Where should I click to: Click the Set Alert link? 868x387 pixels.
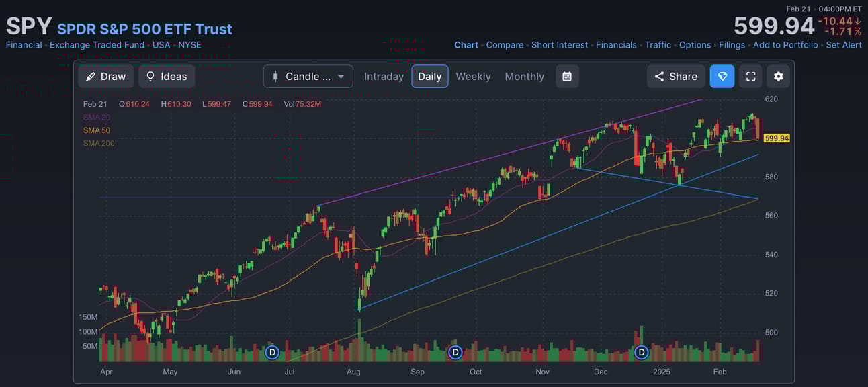click(844, 45)
